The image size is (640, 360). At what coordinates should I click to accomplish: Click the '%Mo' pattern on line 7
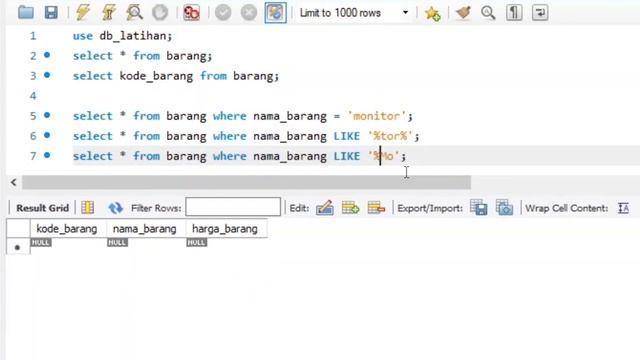pyautogui.click(x=383, y=156)
